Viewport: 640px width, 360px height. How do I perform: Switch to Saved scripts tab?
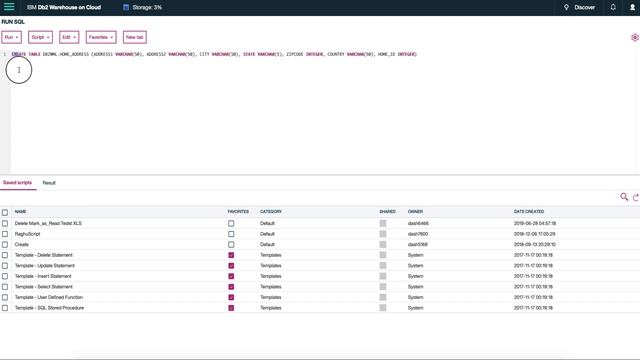(x=18, y=183)
